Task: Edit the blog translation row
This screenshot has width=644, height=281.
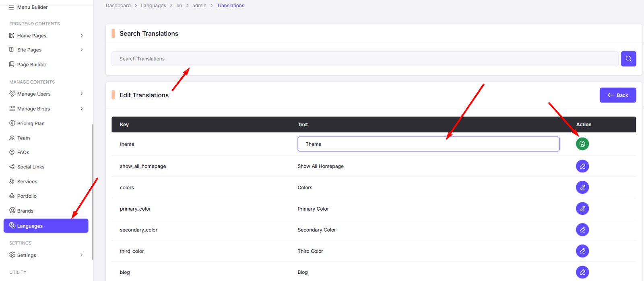Action: 582,272
